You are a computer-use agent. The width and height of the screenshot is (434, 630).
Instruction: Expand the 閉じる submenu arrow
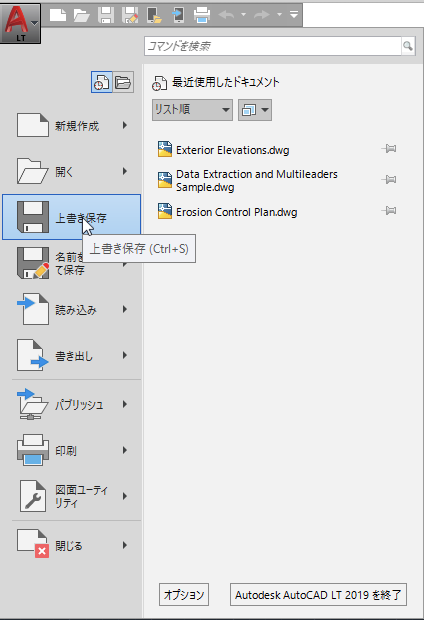[x=125, y=545]
